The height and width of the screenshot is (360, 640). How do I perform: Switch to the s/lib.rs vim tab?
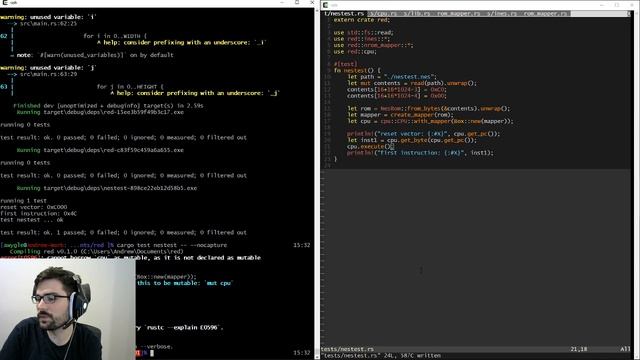(417, 13)
